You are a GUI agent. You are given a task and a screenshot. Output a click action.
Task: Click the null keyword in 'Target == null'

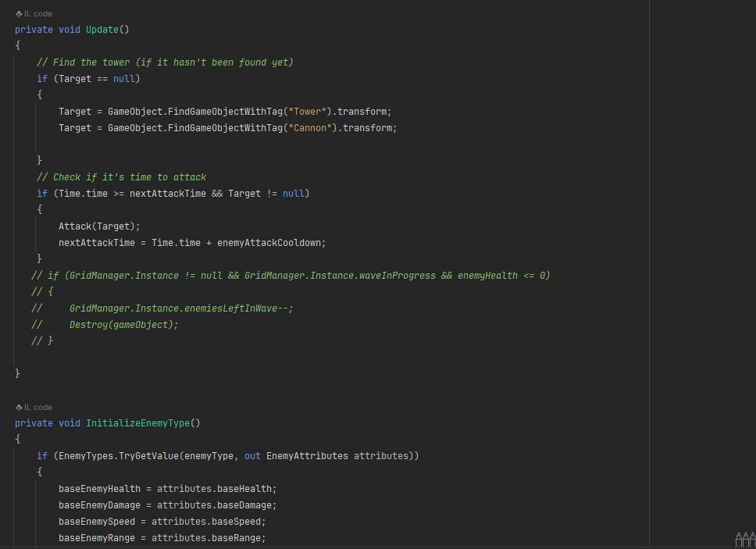124,79
